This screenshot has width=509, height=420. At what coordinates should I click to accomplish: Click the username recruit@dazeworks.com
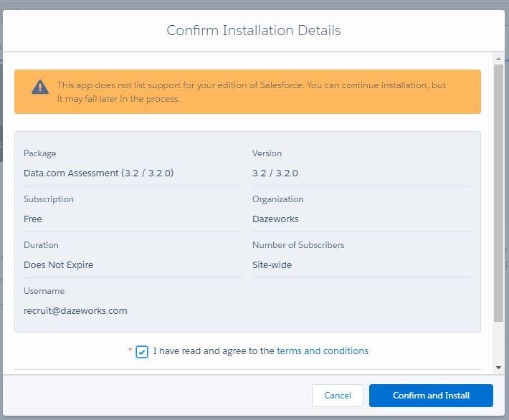(x=75, y=310)
